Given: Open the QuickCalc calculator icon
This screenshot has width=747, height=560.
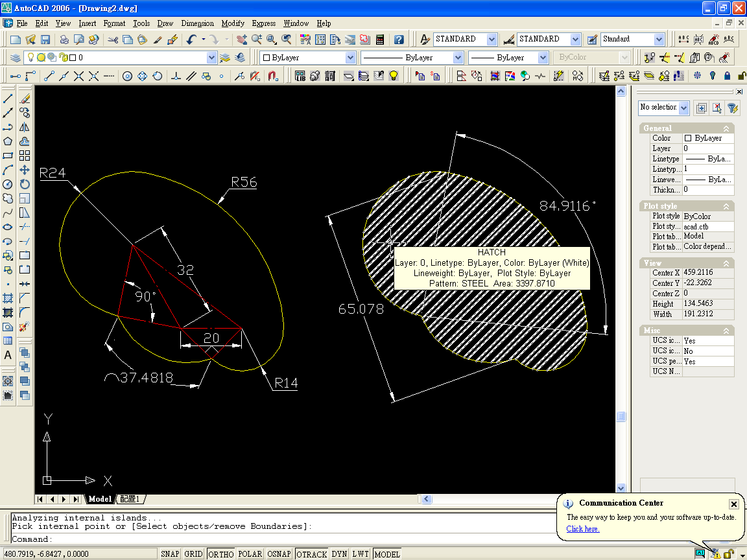Looking at the screenshot, I should pyautogui.click(x=380, y=40).
